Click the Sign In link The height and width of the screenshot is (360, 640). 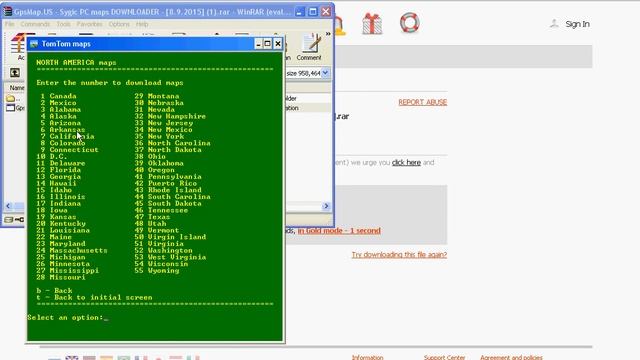577,24
